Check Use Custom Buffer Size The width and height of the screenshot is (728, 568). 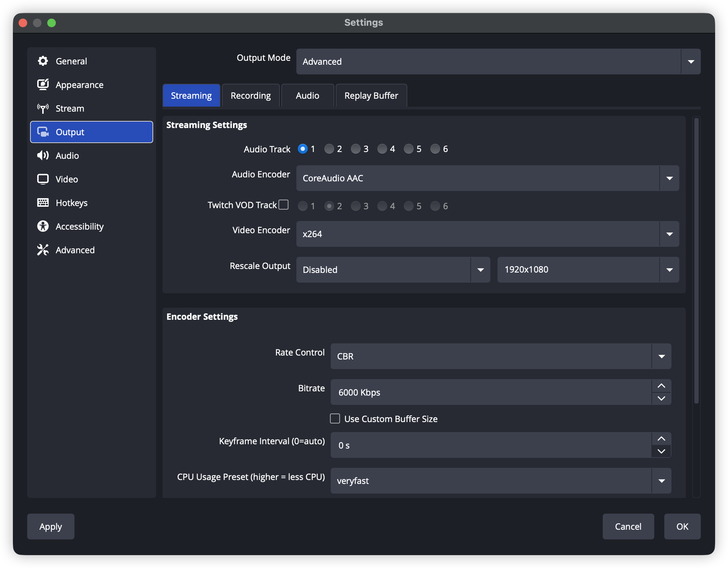point(335,418)
